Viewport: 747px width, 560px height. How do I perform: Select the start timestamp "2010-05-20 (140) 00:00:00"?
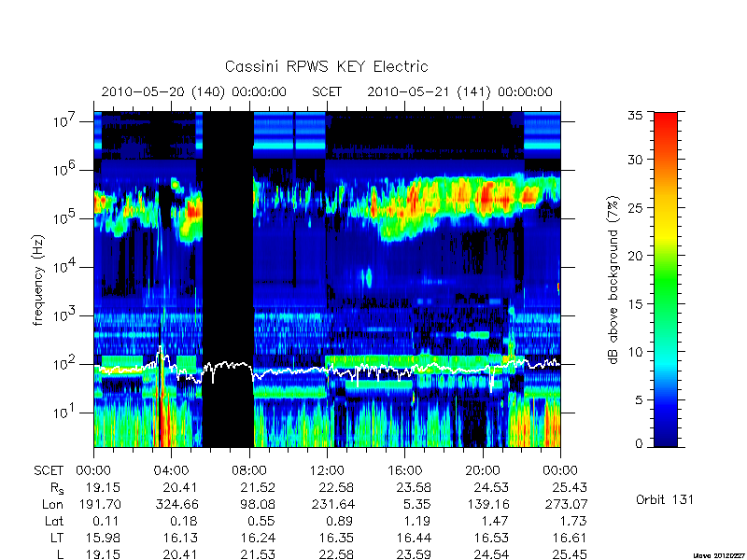[194, 91]
